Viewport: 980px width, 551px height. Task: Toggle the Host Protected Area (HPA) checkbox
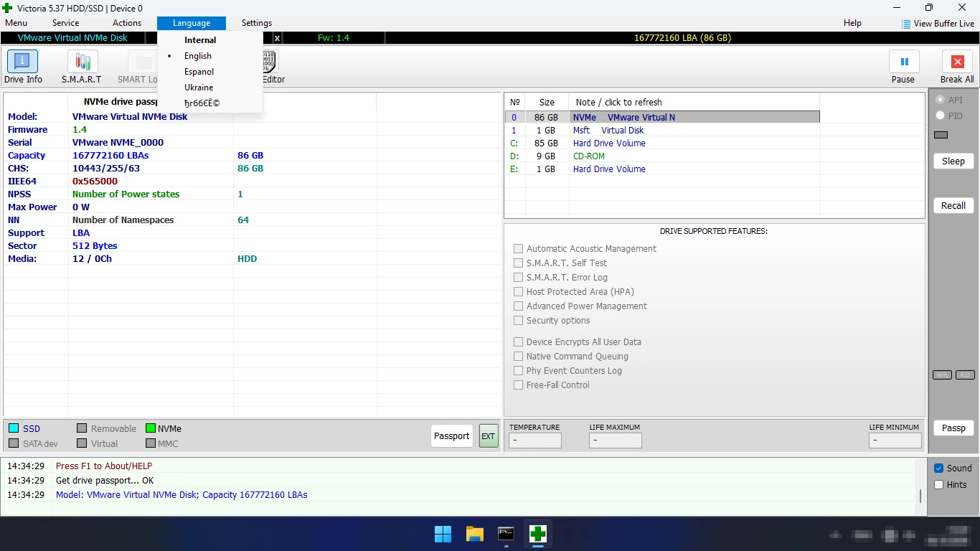point(518,291)
